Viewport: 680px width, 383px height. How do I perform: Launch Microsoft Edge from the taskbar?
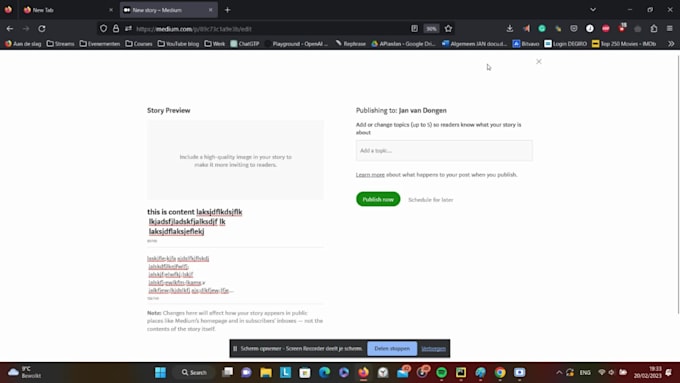coord(324,373)
